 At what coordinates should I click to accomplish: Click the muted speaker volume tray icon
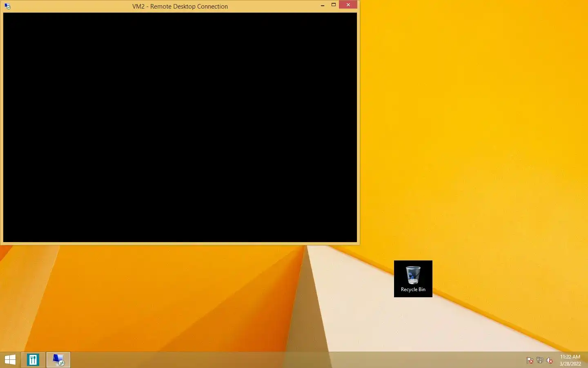tap(550, 360)
